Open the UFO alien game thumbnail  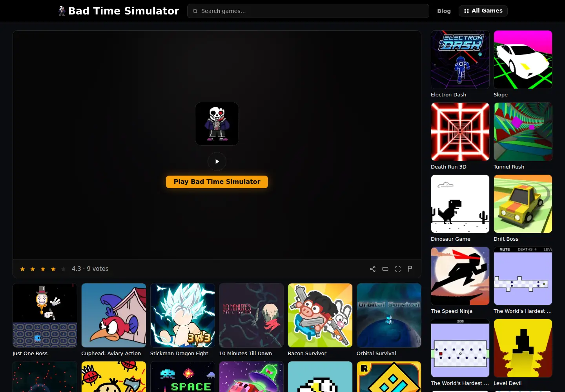pyautogui.click(x=251, y=377)
